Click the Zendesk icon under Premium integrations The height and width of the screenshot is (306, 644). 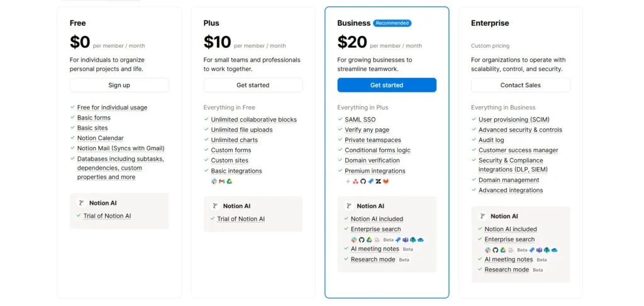pos(378,182)
